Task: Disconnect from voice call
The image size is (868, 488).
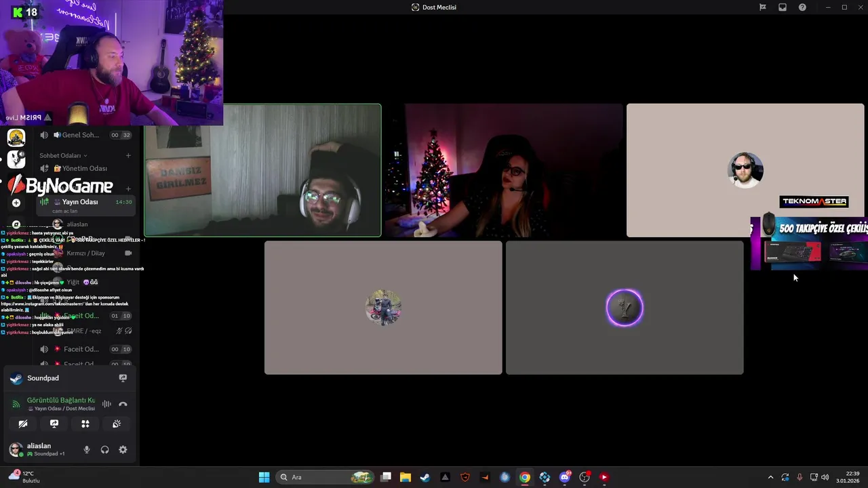Action: point(123,405)
